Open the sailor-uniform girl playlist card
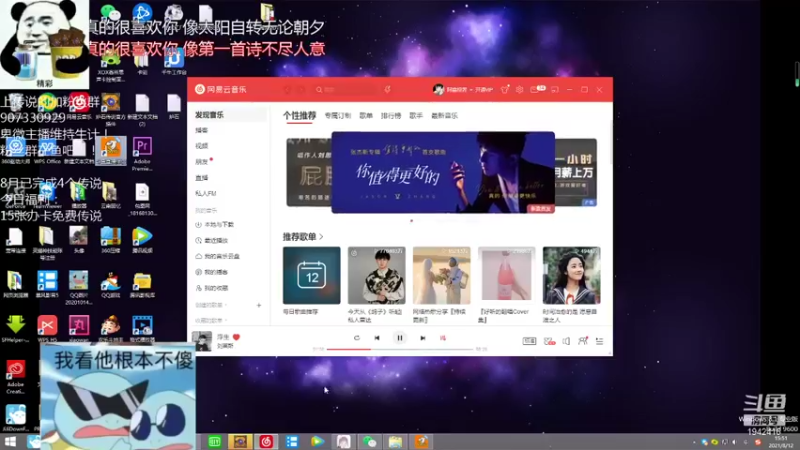 pyautogui.click(x=571, y=276)
